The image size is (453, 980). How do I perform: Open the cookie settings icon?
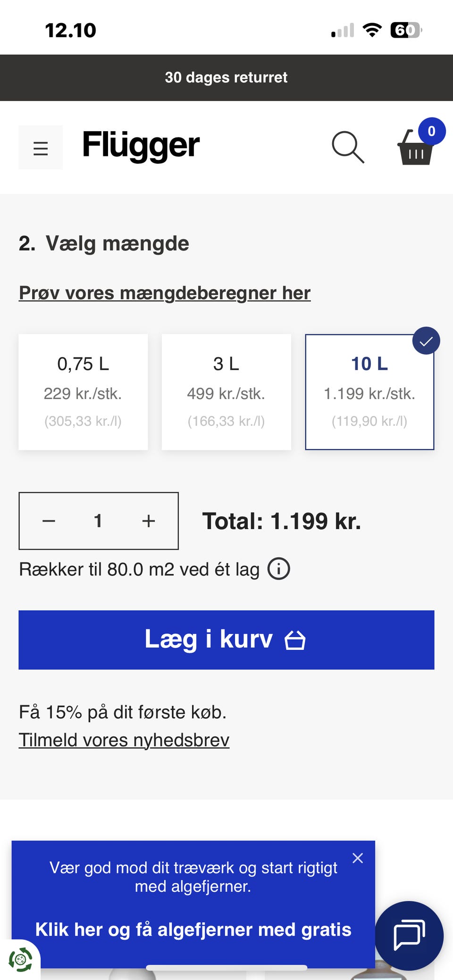[x=20, y=959]
